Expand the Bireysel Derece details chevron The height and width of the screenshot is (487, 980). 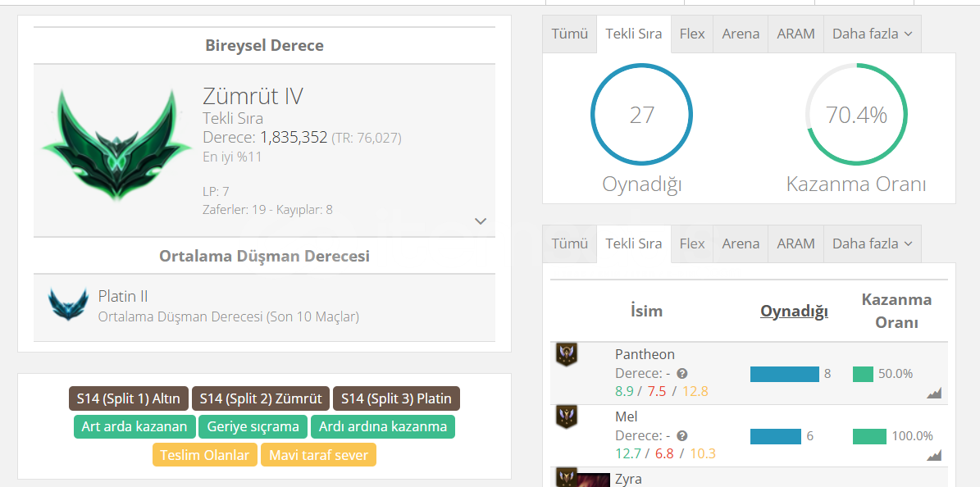point(481,221)
